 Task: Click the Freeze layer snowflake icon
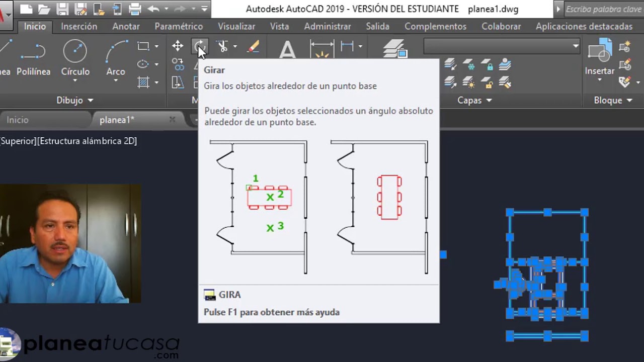coord(468,64)
